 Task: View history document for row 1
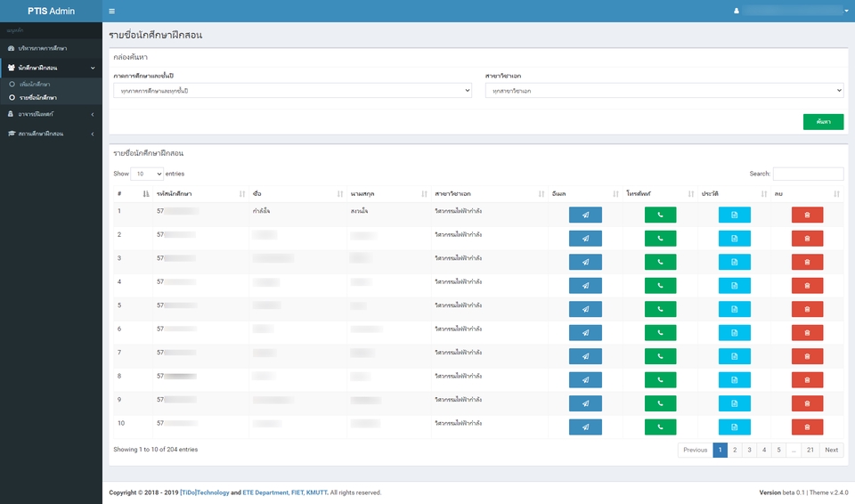pos(735,215)
